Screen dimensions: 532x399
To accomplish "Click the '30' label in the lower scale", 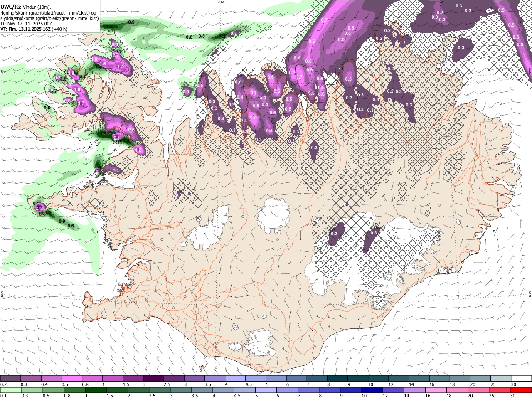I will (x=513, y=396).
